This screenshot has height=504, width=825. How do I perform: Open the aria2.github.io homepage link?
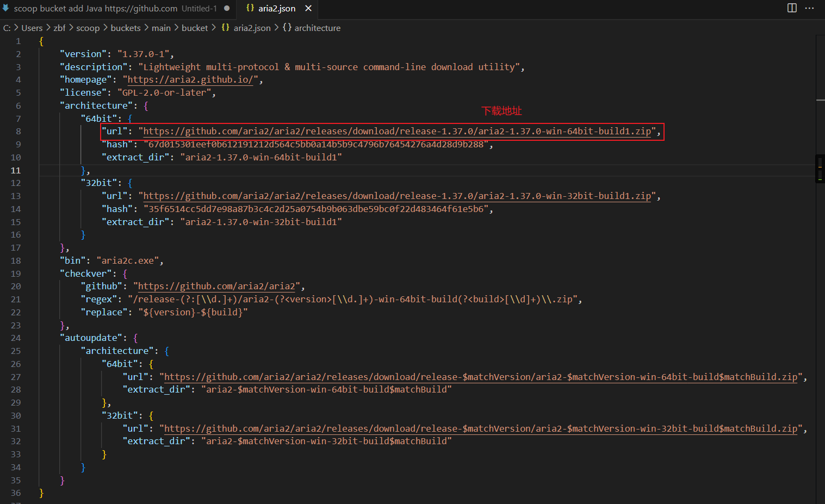(x=190, y=79)
